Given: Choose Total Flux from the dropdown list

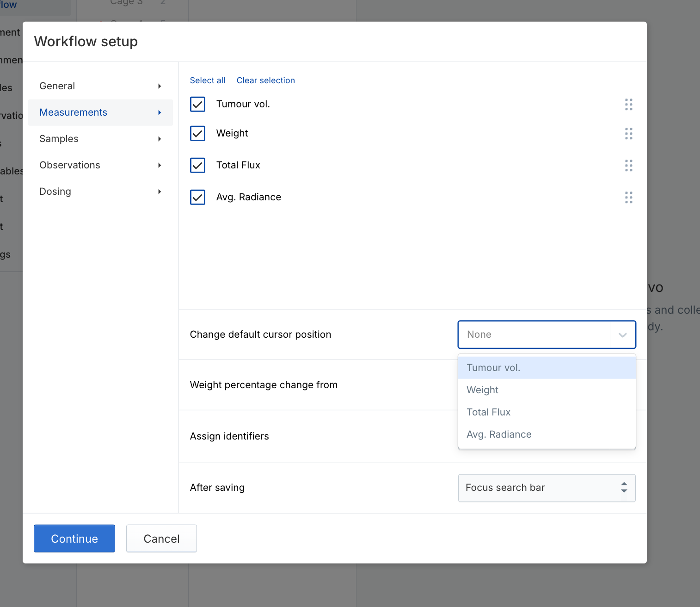Looking at the screenshot, I should (x=489, y=412).
